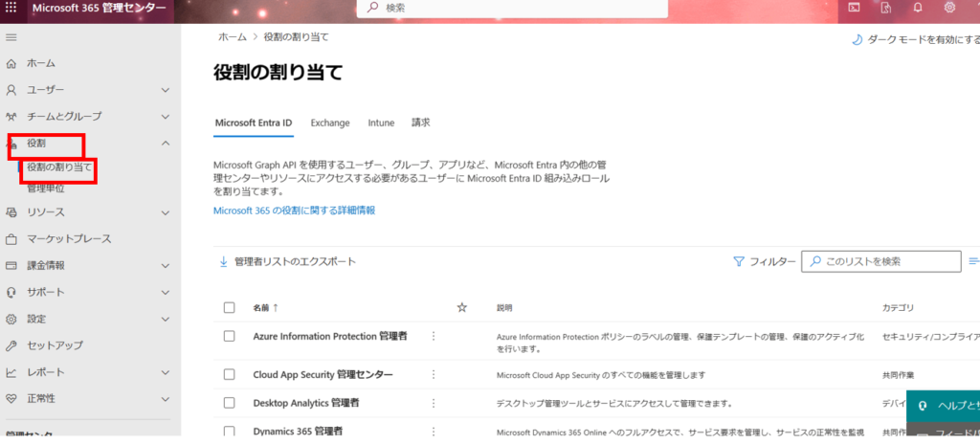The width and height of the screenshot is (980, 444).
Task: Click view options icon right of list search
Action: point(973,261)
